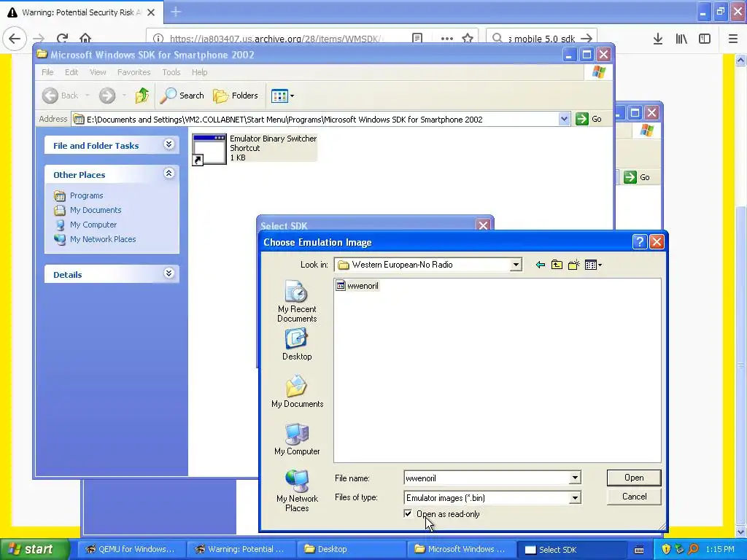Click the Firefox search box
Viewport: 747px width, 560px height.
pos(541,39)
